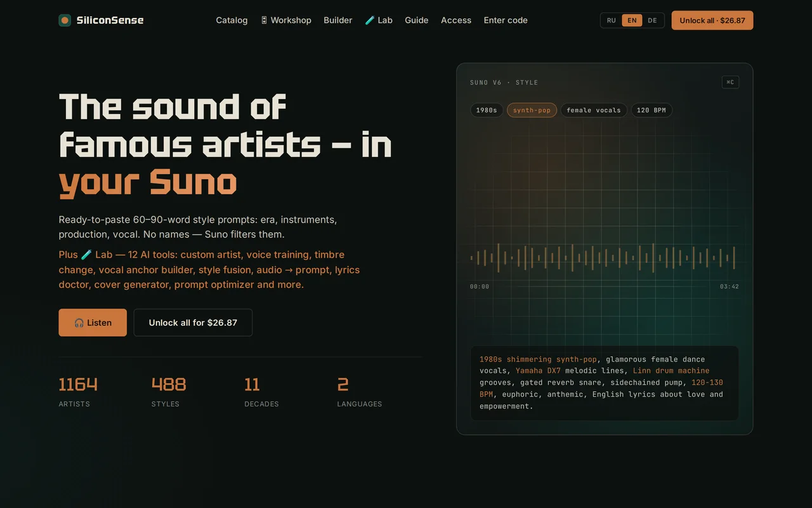Click the 488 styles statistic
Viewport: 812px width, 508px height.
pyautogui.click(x=169, y=391)
